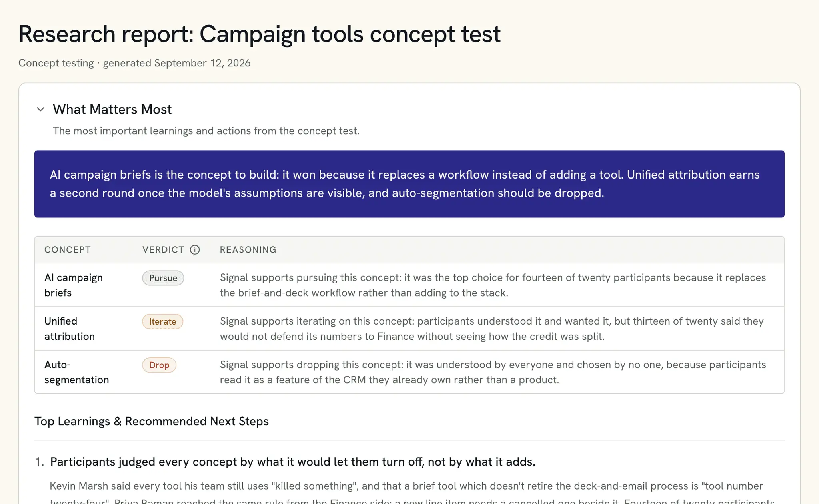Click the blue summary banner about AI campaign briefs
The height and width of the screenshot is (504, 819).
click(x=409, y=184)
